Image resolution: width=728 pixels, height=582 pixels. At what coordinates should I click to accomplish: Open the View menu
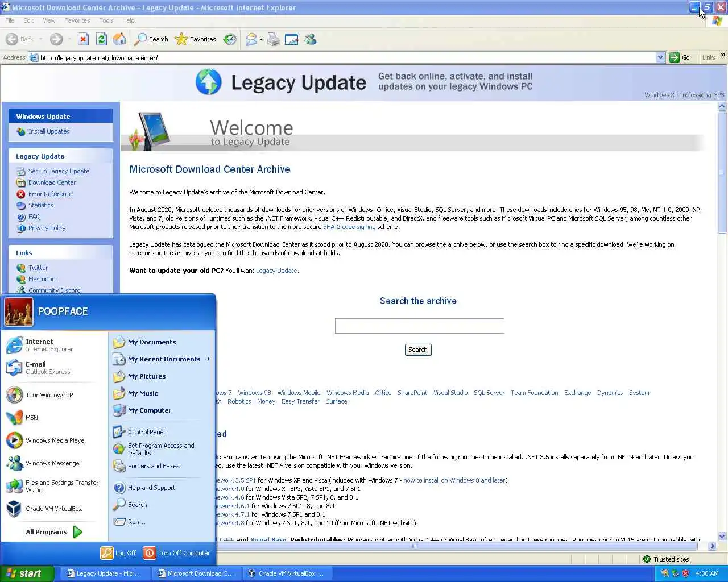[49, 20]
